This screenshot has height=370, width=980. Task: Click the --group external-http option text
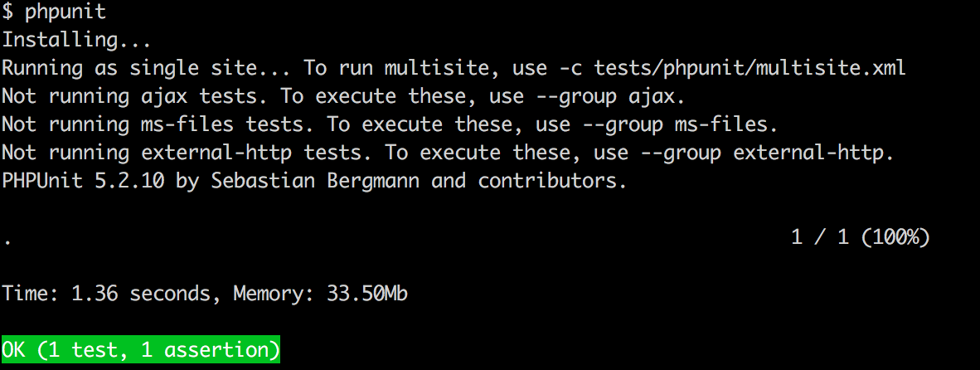tap(735, 153)
